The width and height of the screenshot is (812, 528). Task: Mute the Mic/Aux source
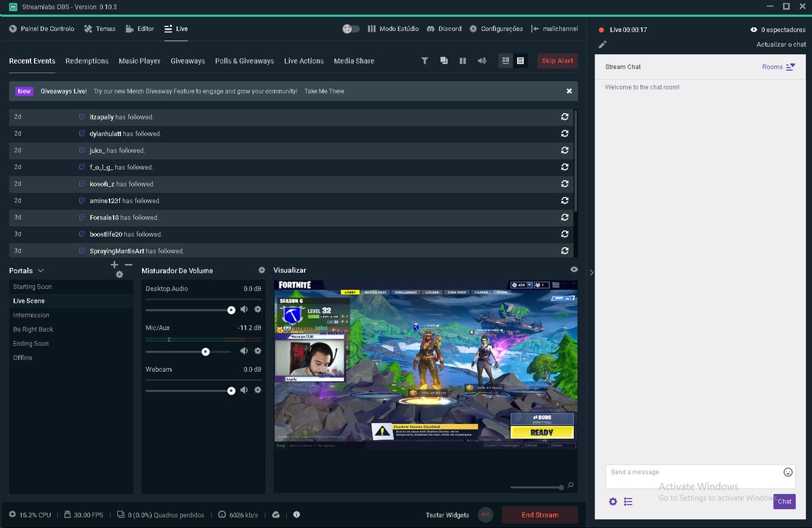coord(244,351)
